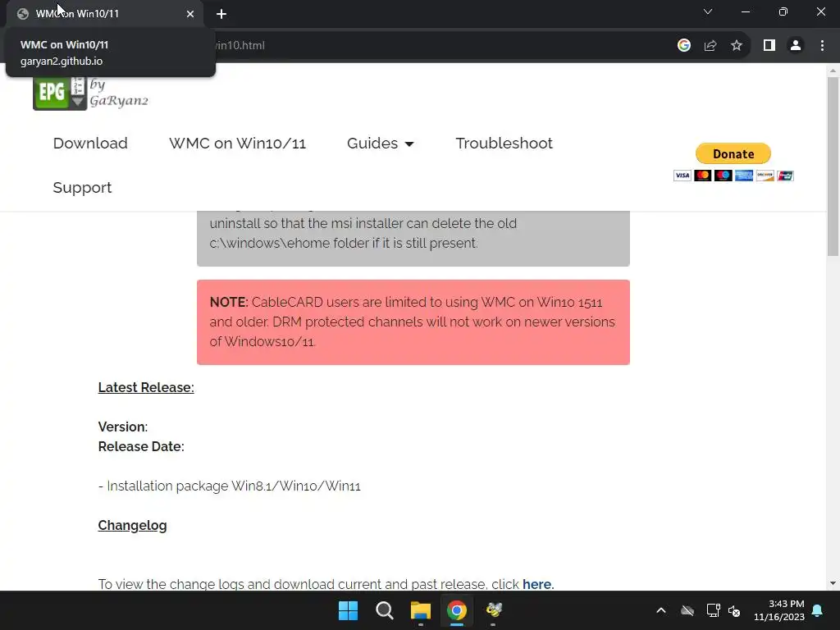Click the bee app taskbar icon
The image size is (840, 630).
tap(493, 610)
